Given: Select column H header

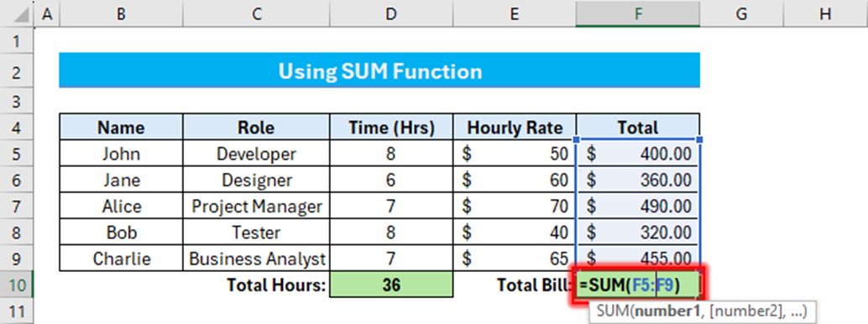Looking at the screenshot, I should (x=825, y=14).
